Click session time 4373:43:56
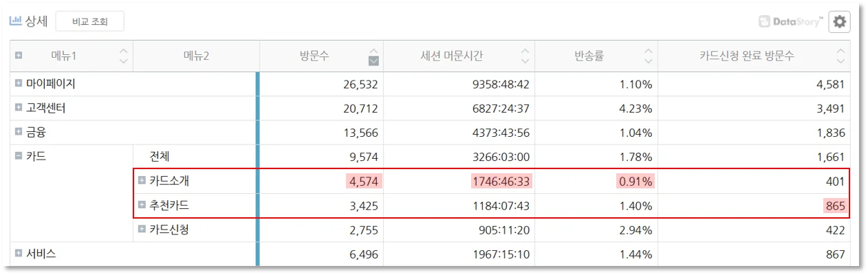Viewport: 868px width, 275px height. point(501,133)
